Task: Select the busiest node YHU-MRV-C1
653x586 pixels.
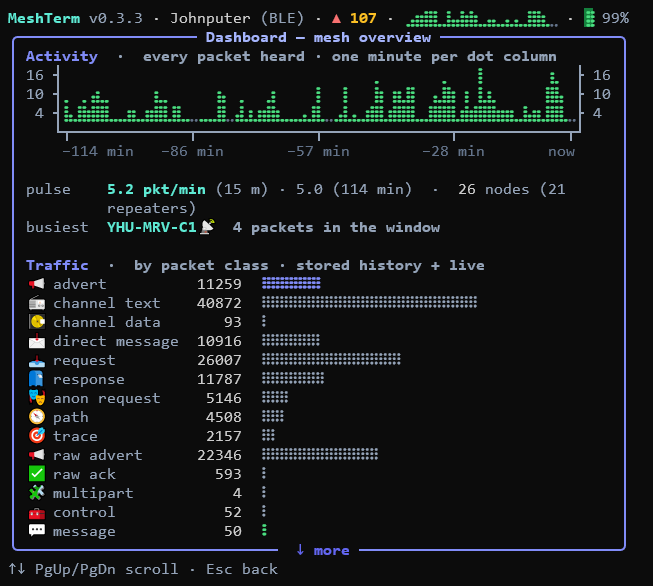Action: [152, 227]
